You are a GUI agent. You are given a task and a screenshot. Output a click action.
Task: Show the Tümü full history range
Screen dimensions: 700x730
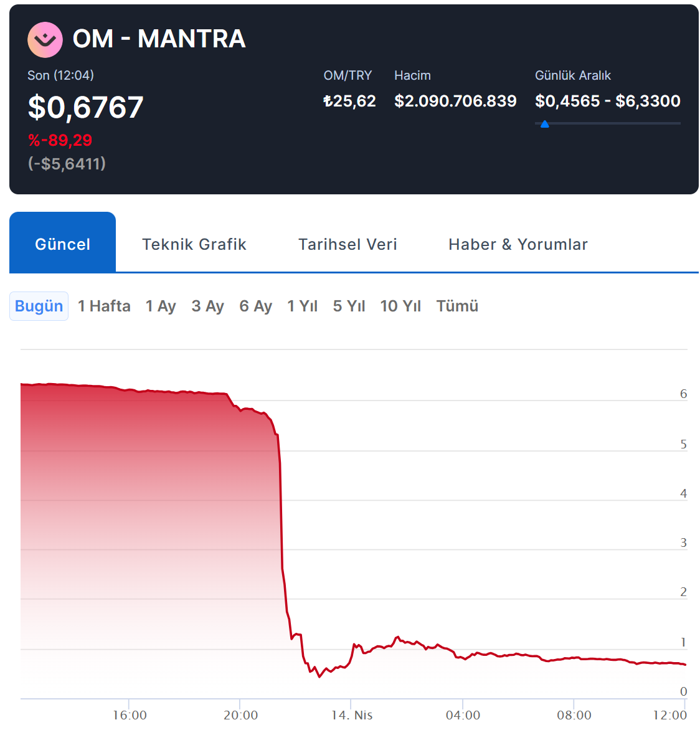click(457, 306)
